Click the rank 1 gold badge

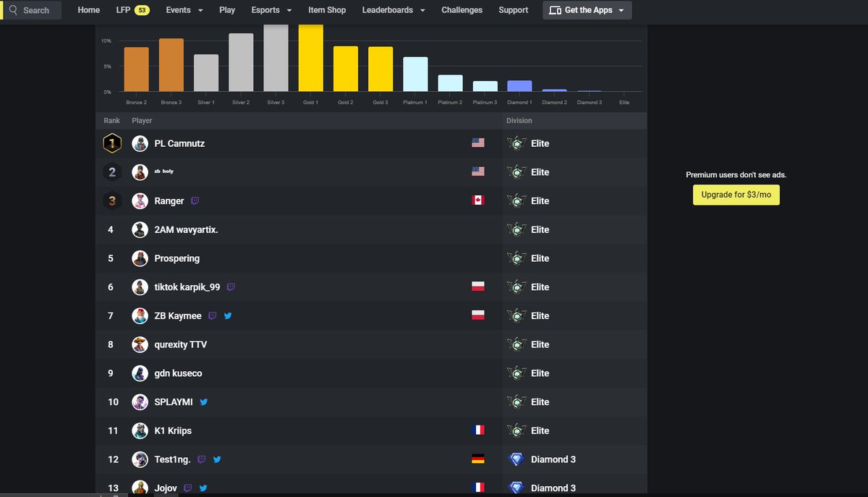(x=111, y=143)
